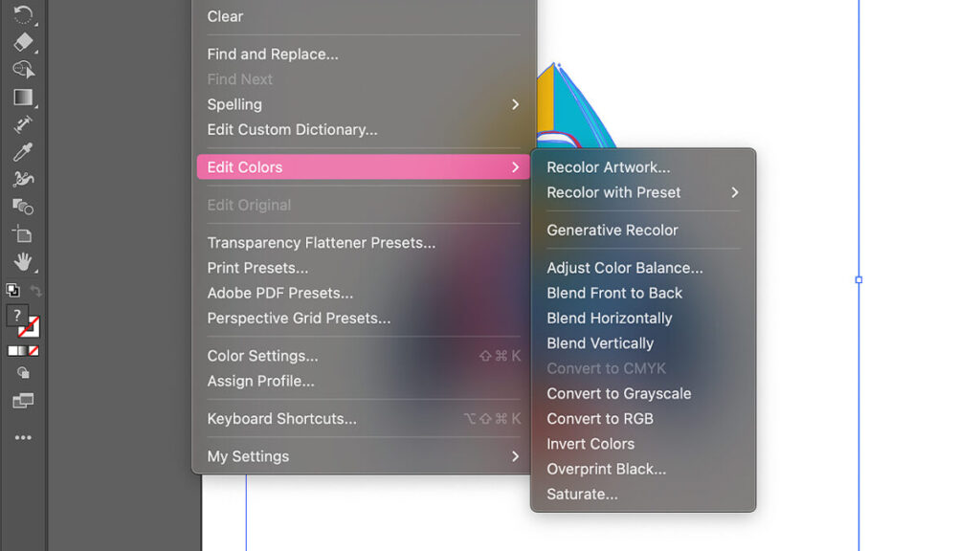Expand the Recolor with Preset submenu arrow
The width and height of the screenshot is (980, 551).
(734, 192)
